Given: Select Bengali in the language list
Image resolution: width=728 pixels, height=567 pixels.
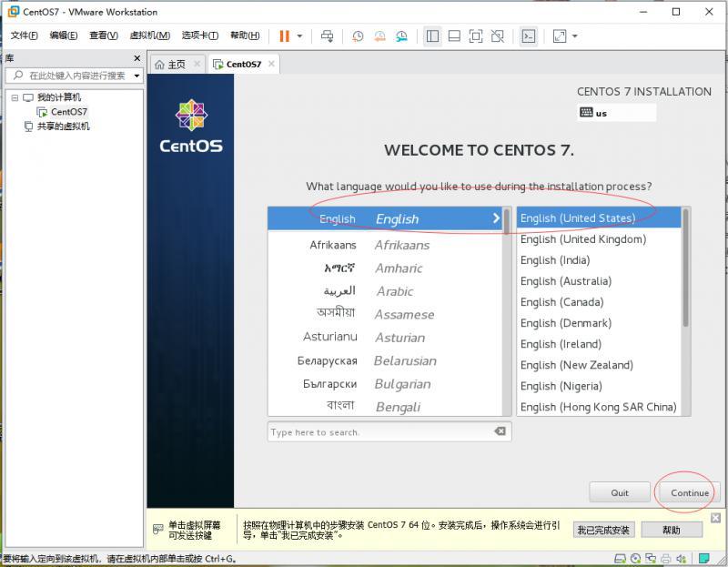Looking at the screenshot, I should click(x=385, y=407).
